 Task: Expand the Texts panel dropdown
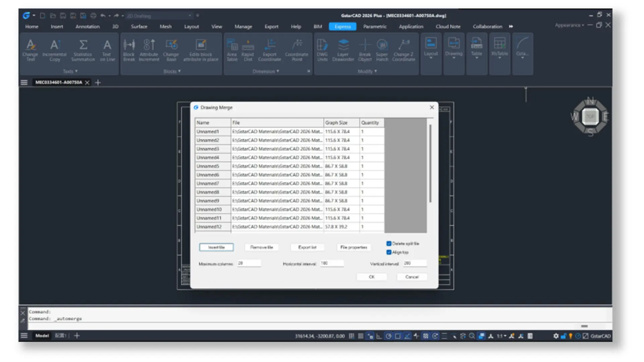pyautogui.click(x=70, y=71)
